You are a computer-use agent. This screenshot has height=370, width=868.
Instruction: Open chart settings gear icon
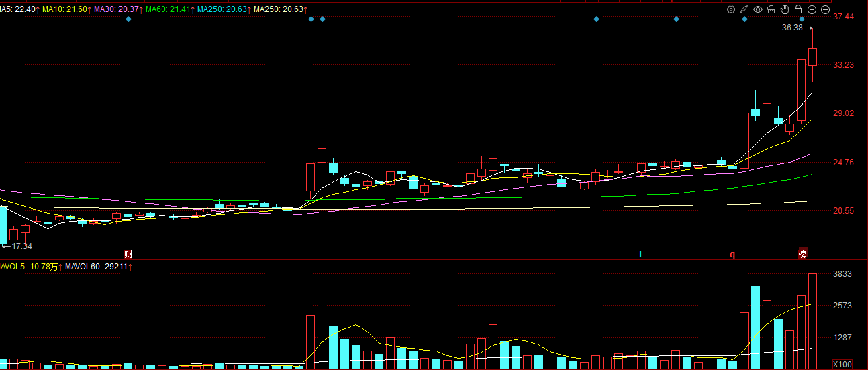(x=730, y=9)
